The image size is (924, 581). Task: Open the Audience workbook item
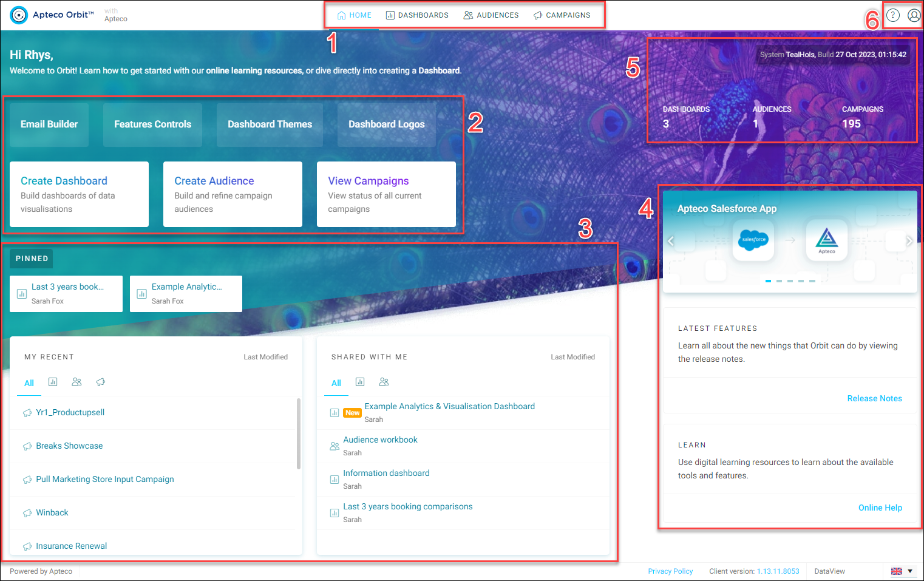[380, 440]
